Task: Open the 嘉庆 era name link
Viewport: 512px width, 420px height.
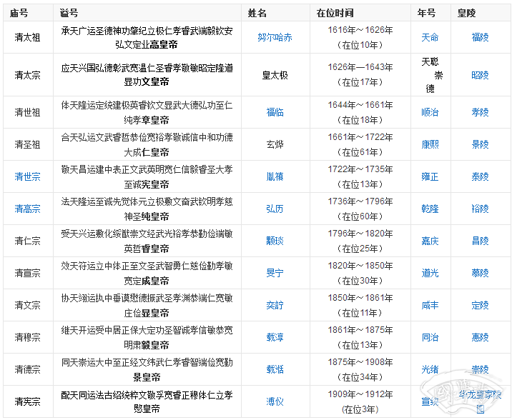Action: pos(430,241)
